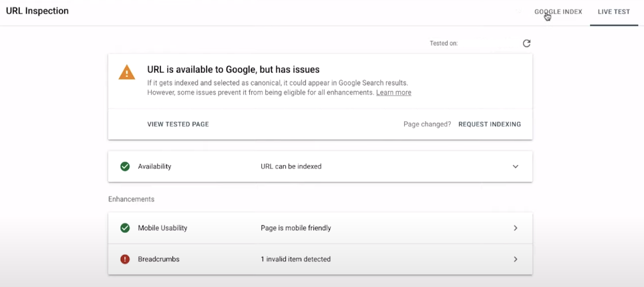
Task: Click 'URL is available to Google' heading
Action: (x=233, y=69)
